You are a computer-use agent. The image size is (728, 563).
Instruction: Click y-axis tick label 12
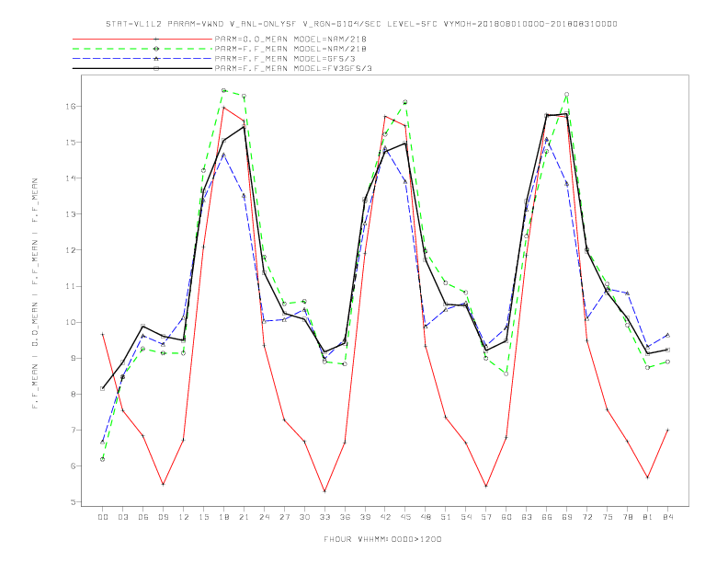tap(70, 250)
